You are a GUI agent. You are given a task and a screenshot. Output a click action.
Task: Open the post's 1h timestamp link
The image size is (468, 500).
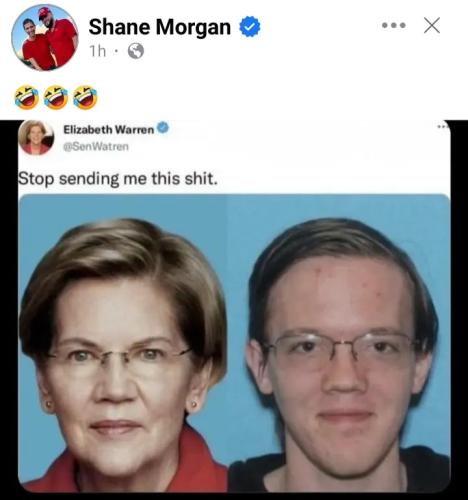[x=98, y=51]
